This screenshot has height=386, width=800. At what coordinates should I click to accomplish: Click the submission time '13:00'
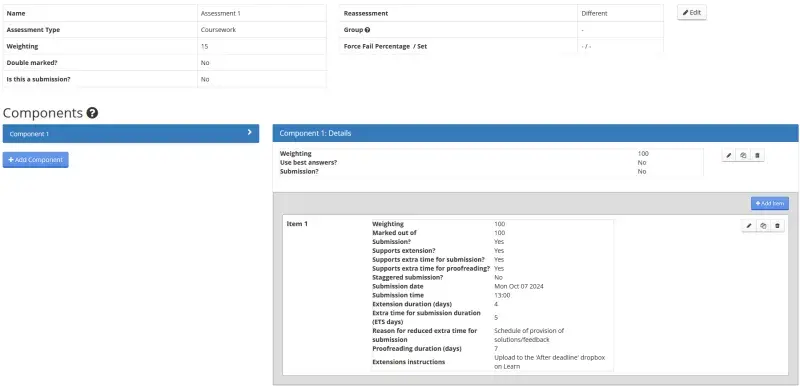tap(502, 295)
